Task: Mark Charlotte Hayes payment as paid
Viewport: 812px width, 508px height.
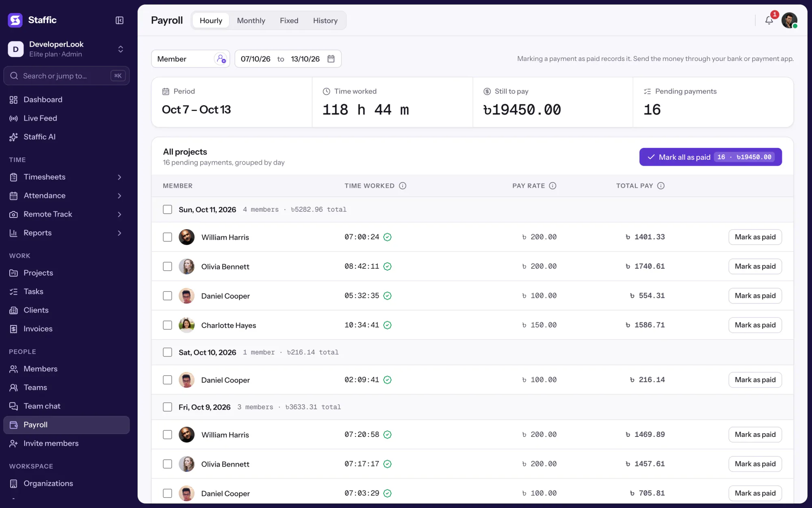Action: pos(755,325)
